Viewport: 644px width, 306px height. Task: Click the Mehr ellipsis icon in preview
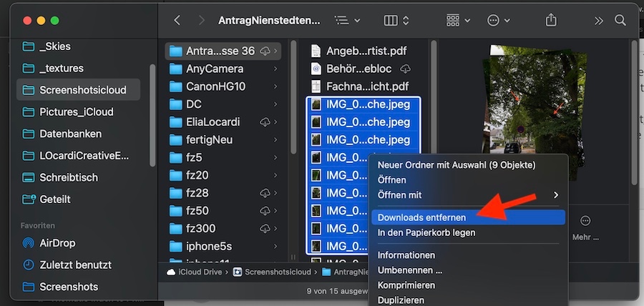585,221
